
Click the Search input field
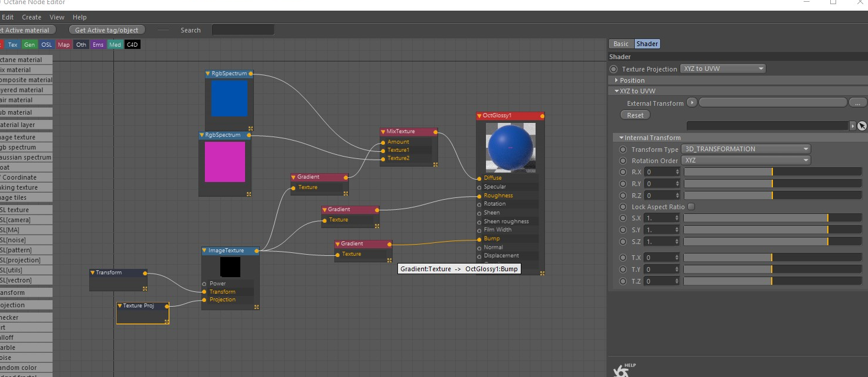[x=243, y=30]
